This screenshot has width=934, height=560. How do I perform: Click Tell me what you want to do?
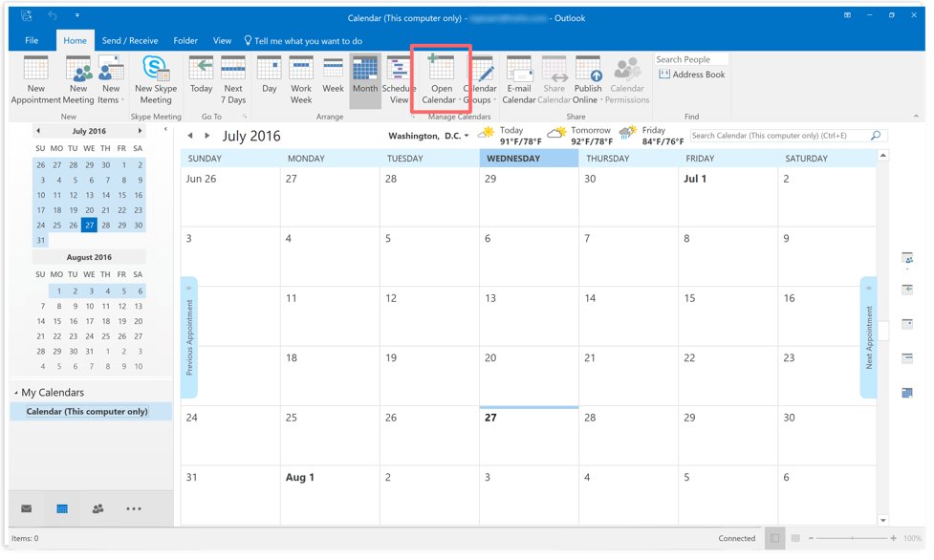[303, 40]
